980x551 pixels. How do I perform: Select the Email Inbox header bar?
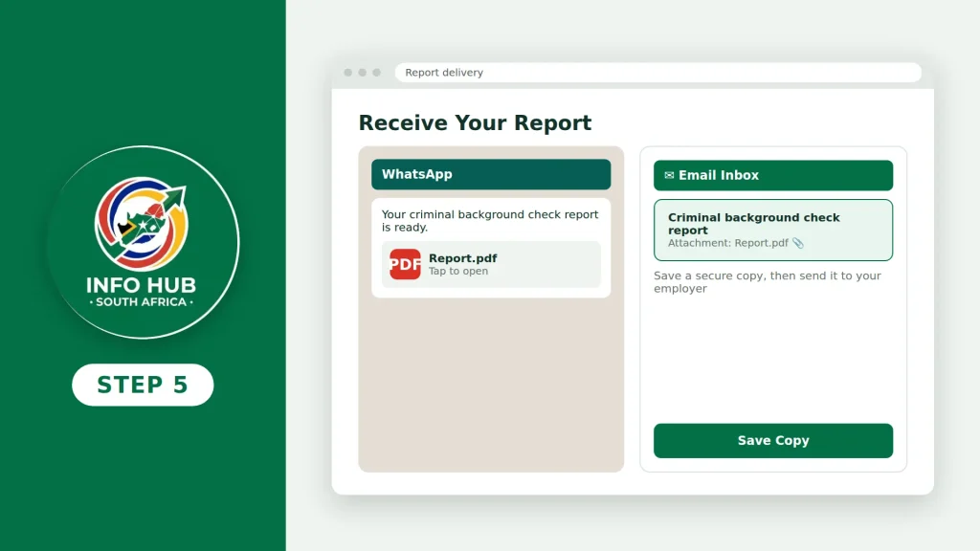tap(773, 176)
